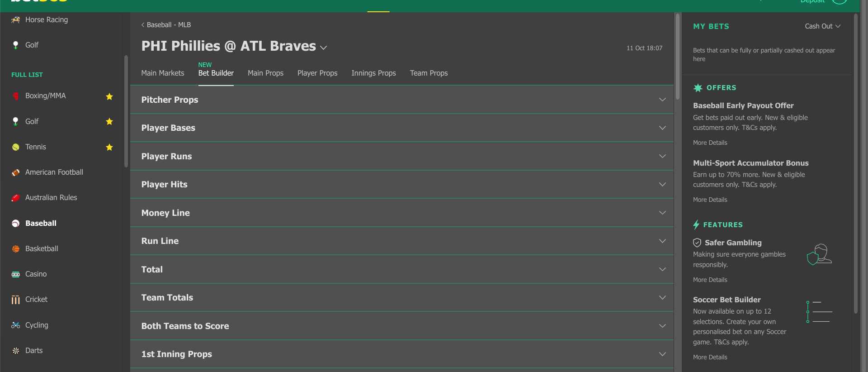Image resolution: width=868 pixels, height=372 pixels.
Task: Open the Innings Props tab
Action: click(373, 73)
